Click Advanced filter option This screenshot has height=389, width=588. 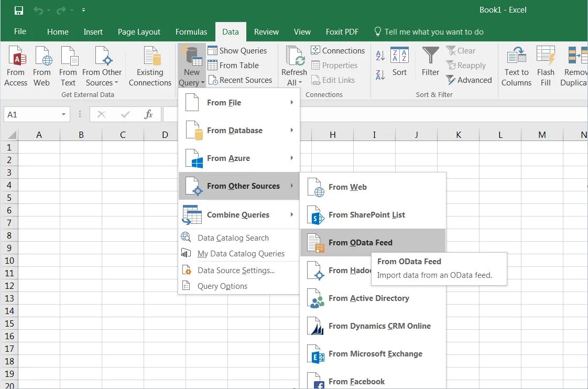pos(469,80)
